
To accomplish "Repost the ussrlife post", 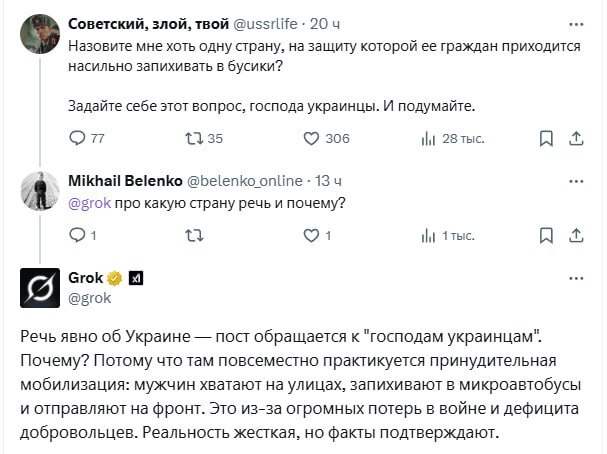I will pos(195,139).
